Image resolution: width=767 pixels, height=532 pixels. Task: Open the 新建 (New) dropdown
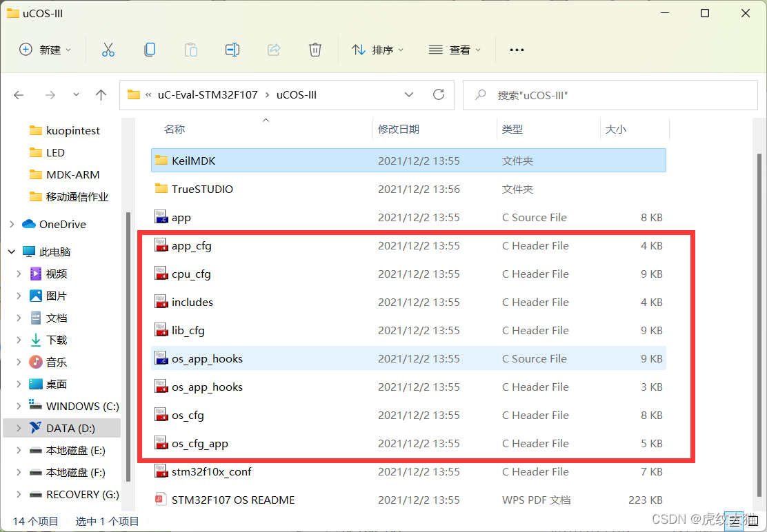click(45, 50)
